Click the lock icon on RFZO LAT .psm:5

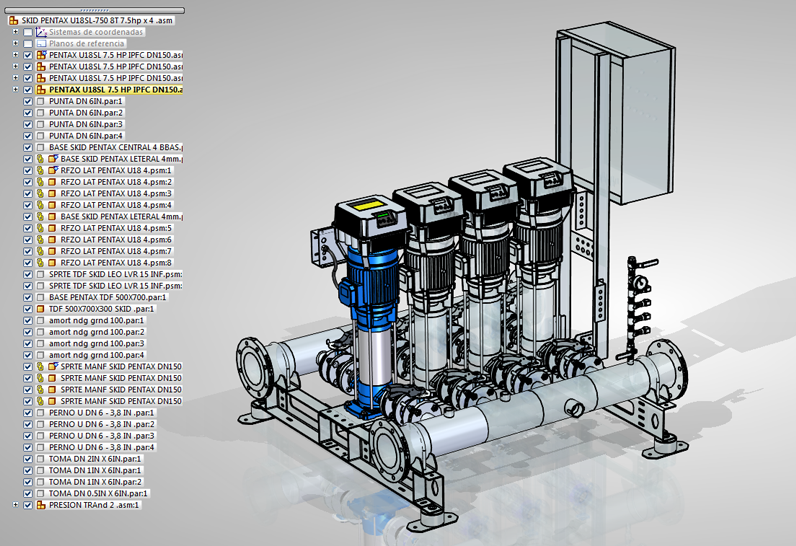click(41, 228)
